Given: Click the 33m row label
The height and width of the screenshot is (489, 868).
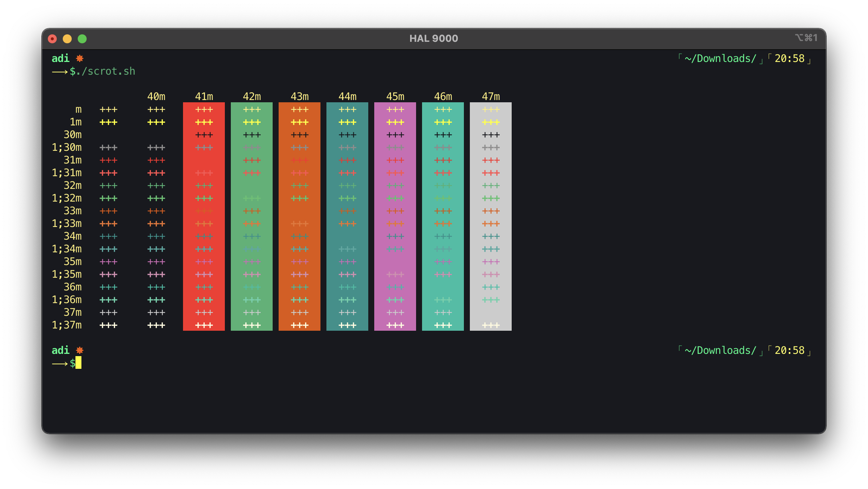Looking at the screenshot, I should tap(72, 211).
